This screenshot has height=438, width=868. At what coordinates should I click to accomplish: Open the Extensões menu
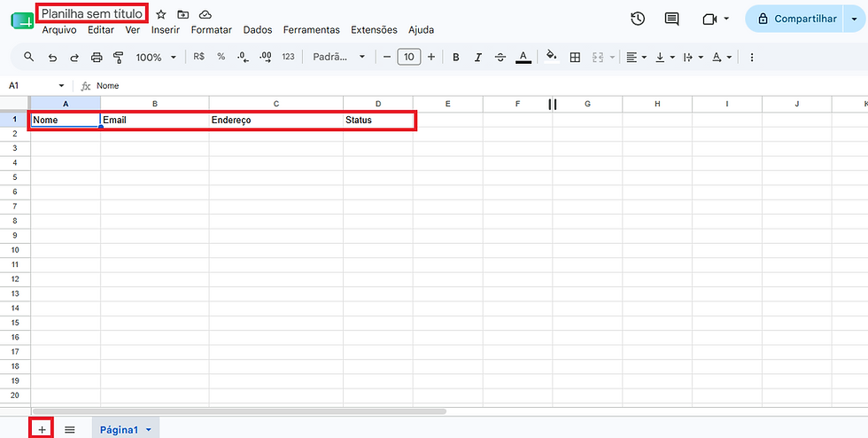[x=374, y=30]
